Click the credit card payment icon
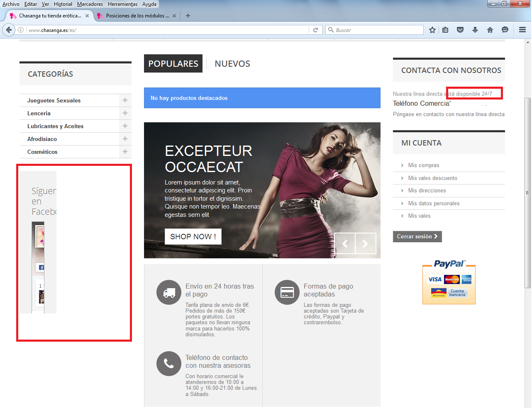The image size is (532, 408). pos(287,292)
